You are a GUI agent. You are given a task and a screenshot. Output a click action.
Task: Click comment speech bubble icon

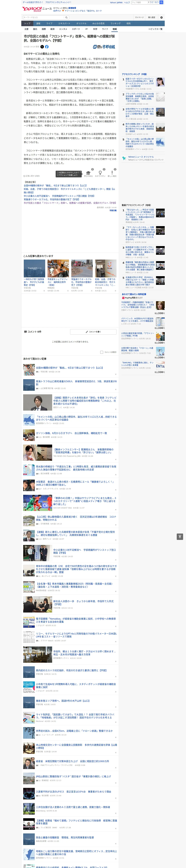pos(25,332)
